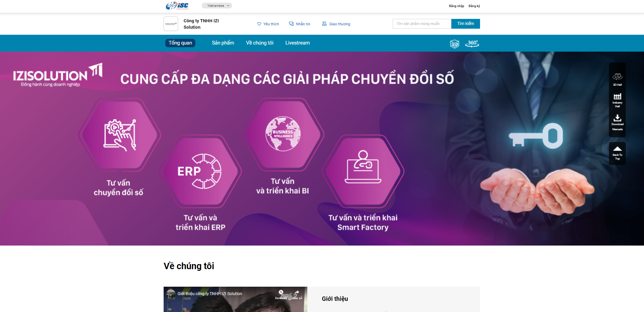644x312 pixels.
Task: Click the Giao thương trade icon
Action: click(324, 24)
